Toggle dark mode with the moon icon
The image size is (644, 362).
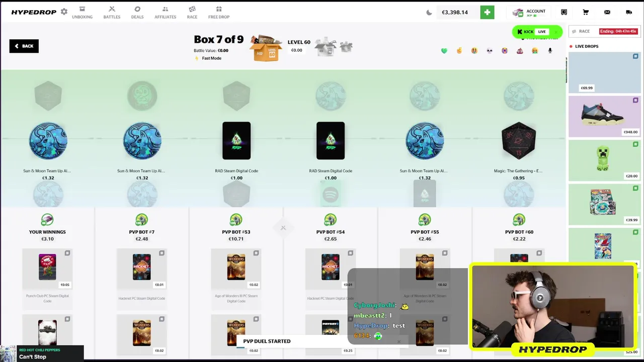[429, 13]
